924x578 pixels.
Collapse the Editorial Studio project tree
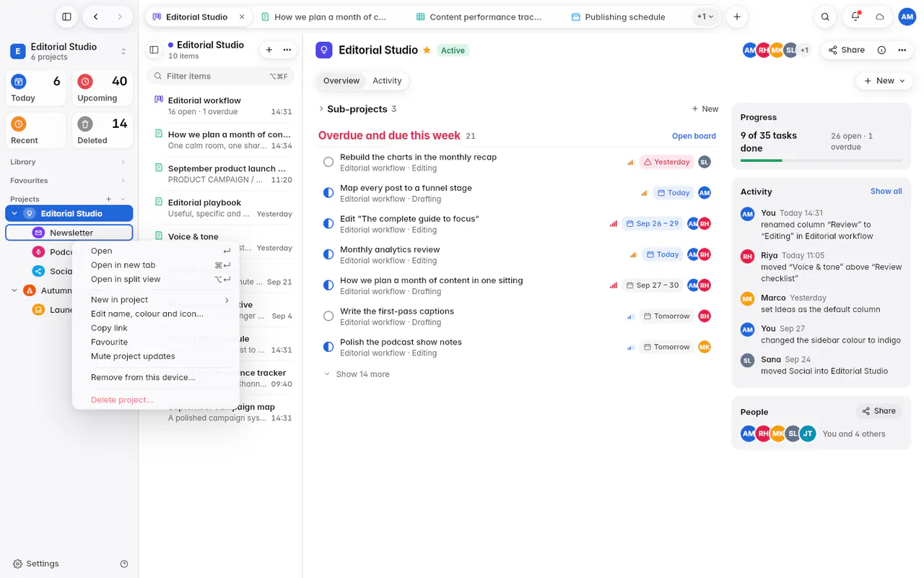(14, 213)
